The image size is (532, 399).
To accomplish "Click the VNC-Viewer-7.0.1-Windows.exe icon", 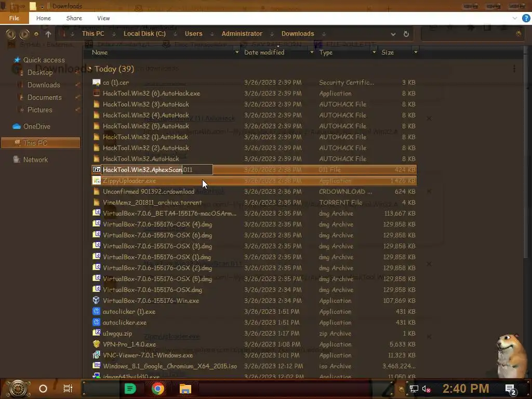I will point(96,355).
